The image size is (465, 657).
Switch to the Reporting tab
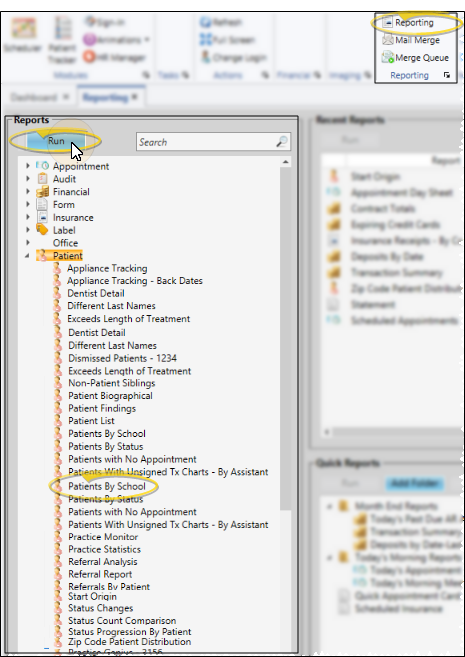(105, 97)
